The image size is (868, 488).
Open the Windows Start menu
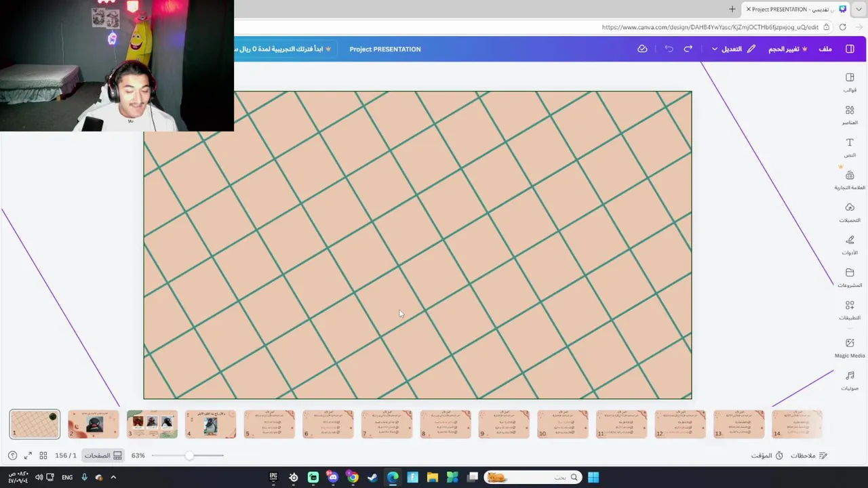(593, 477)
